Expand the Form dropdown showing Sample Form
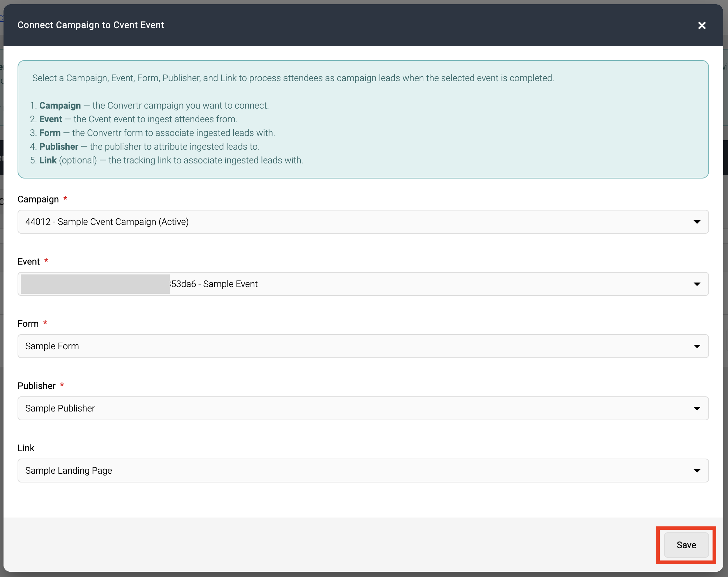Screen dimensions: 728x577 tap(363, 346)
